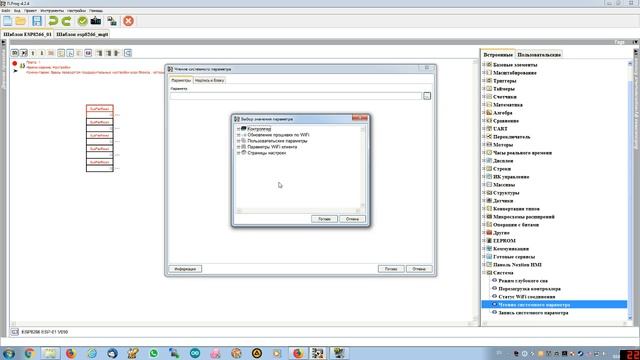Select the Конвертация типов category
The image size is (640, 360).
click(516, 209)
